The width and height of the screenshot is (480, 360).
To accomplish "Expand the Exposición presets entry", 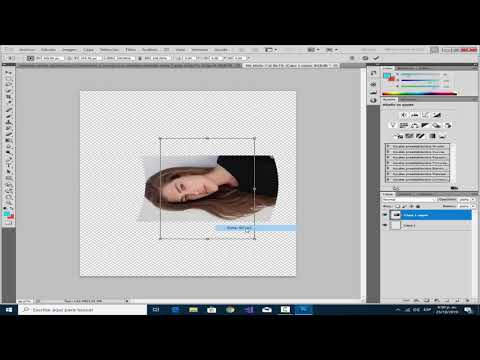I will click(x=388, y=157).
